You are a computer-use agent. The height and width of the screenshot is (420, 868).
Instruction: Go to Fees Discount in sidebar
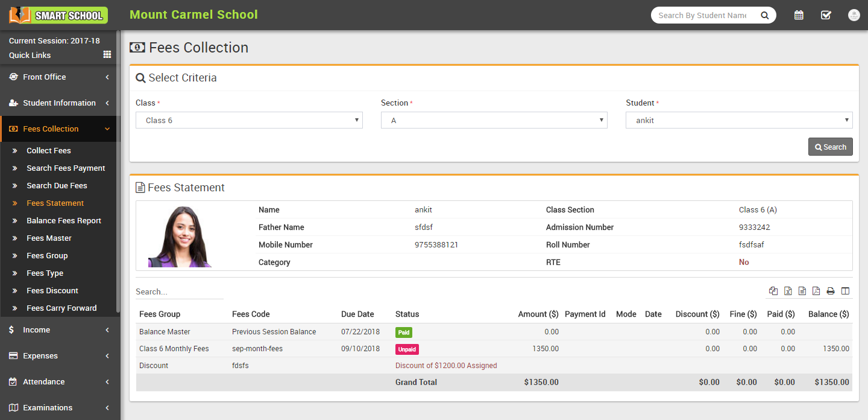52,290
